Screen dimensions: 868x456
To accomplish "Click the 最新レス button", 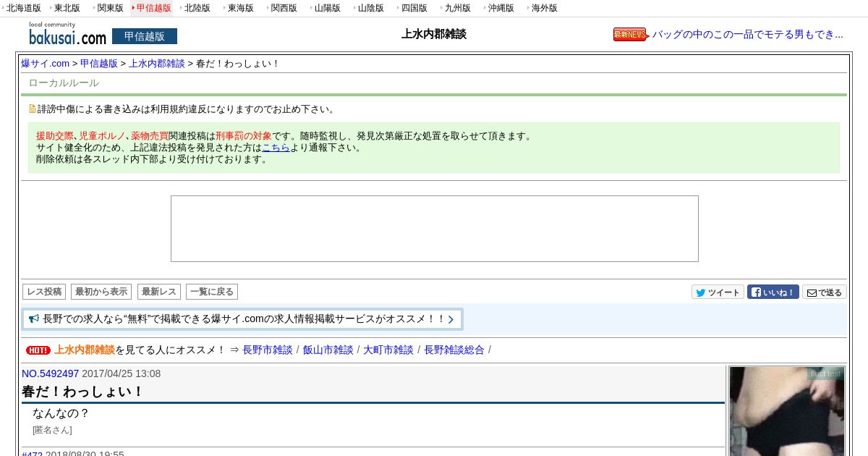I will click(159, 292).
